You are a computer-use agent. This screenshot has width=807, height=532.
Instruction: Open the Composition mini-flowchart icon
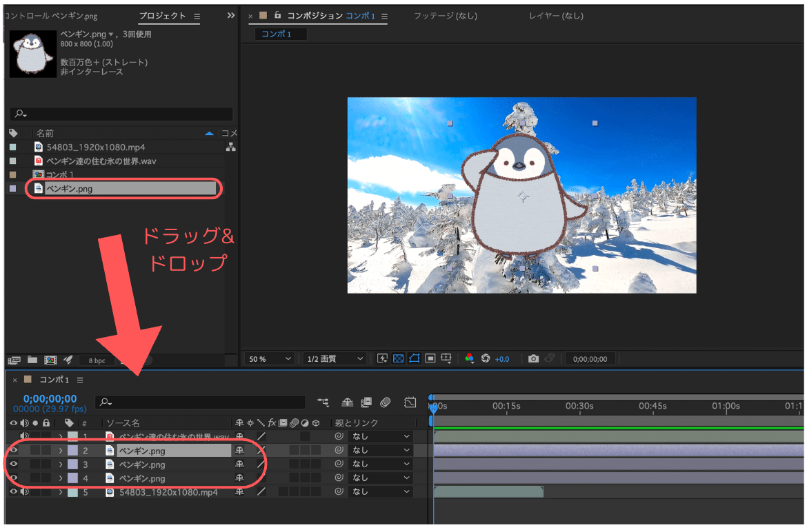(323, 402)
